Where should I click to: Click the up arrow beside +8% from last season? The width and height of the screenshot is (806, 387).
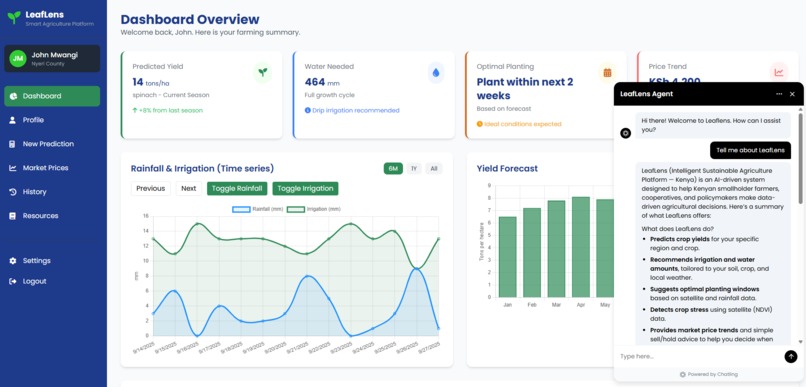coord(135,110)
